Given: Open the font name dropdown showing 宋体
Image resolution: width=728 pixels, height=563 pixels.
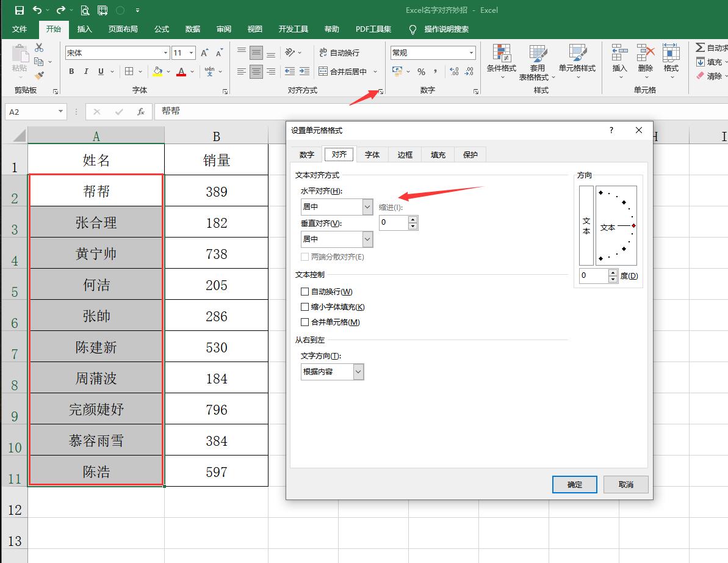Looking at the screenshot, I should pos(166,53).
